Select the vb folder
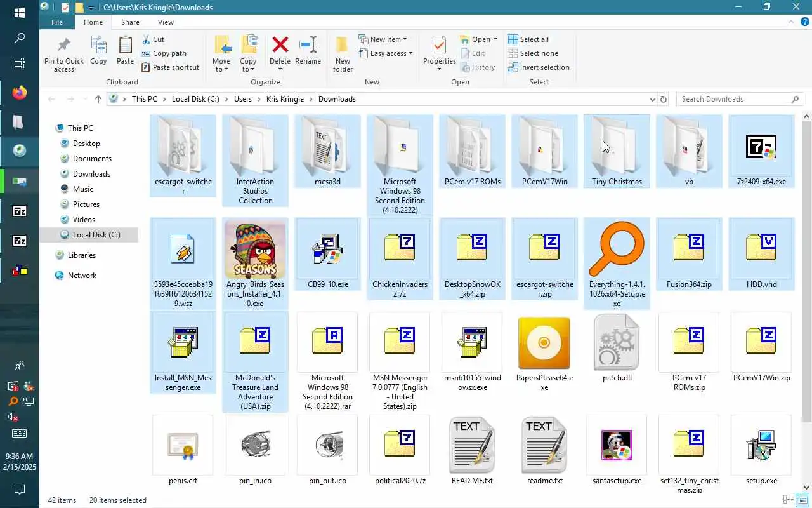Screen dimensions: 812x508 689,152
